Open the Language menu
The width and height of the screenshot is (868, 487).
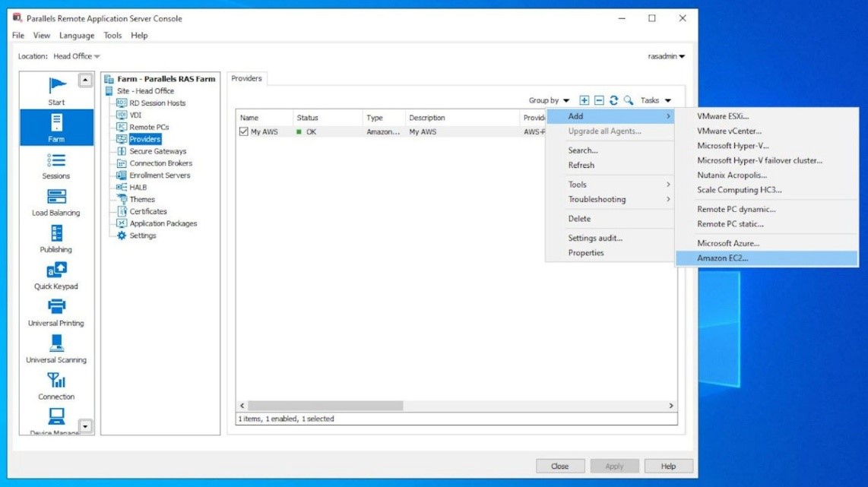pos(77,35)
